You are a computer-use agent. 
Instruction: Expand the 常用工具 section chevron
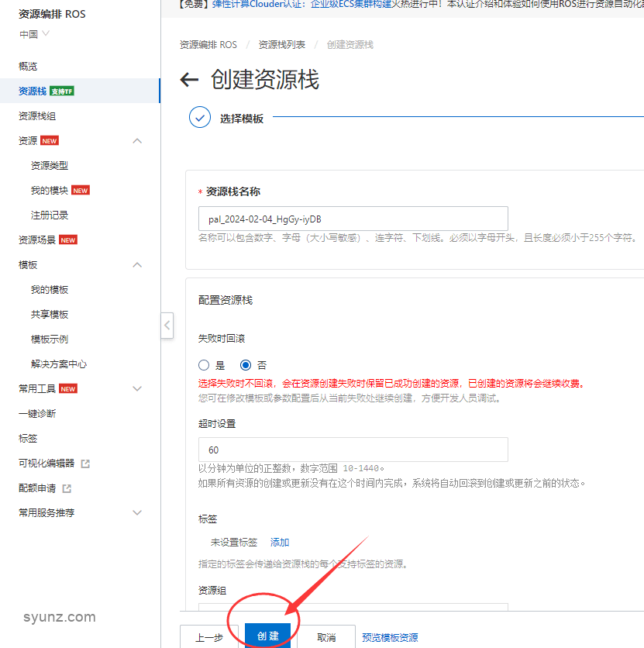[137, 389]
